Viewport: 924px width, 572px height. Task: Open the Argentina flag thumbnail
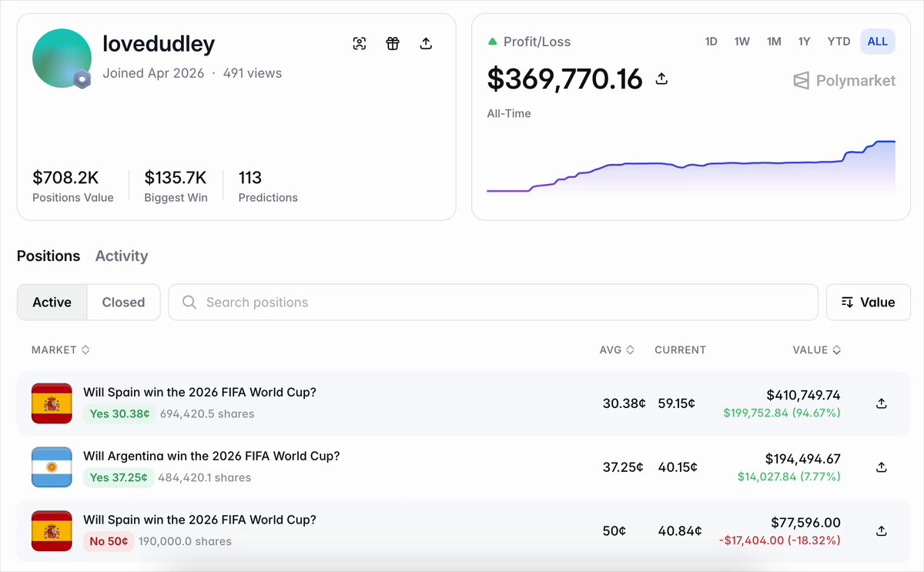point(52,467)
